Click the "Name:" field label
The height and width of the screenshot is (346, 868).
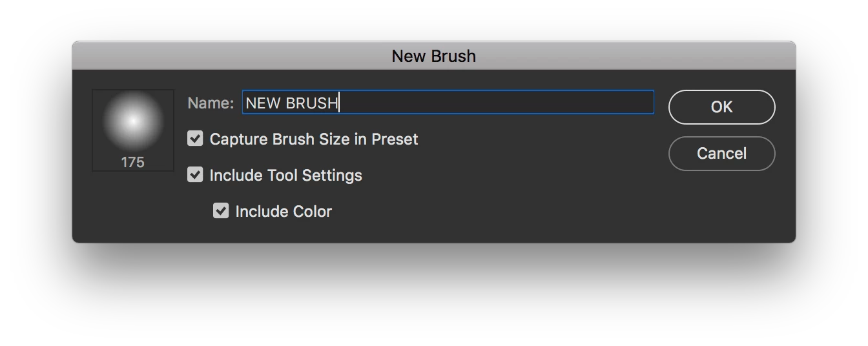(211, 103)
